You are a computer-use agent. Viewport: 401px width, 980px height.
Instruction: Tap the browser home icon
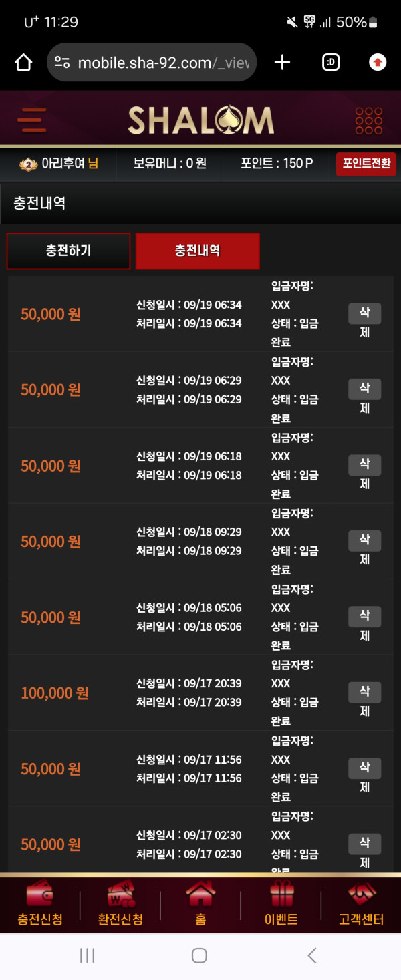tap(23, 63)
